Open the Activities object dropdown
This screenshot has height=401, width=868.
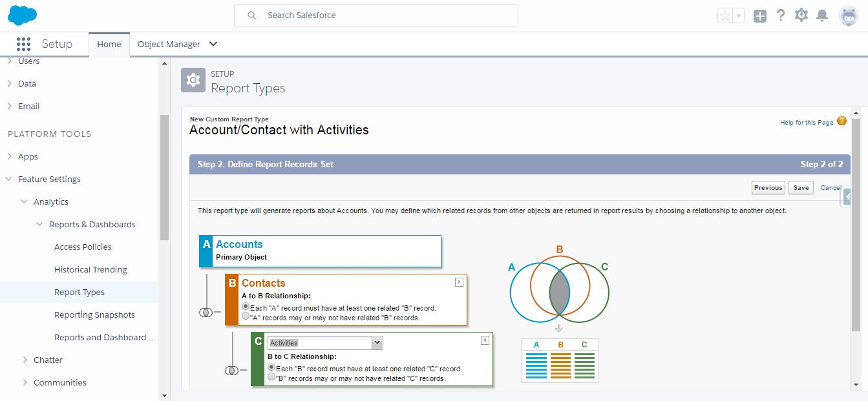[378, 342]
